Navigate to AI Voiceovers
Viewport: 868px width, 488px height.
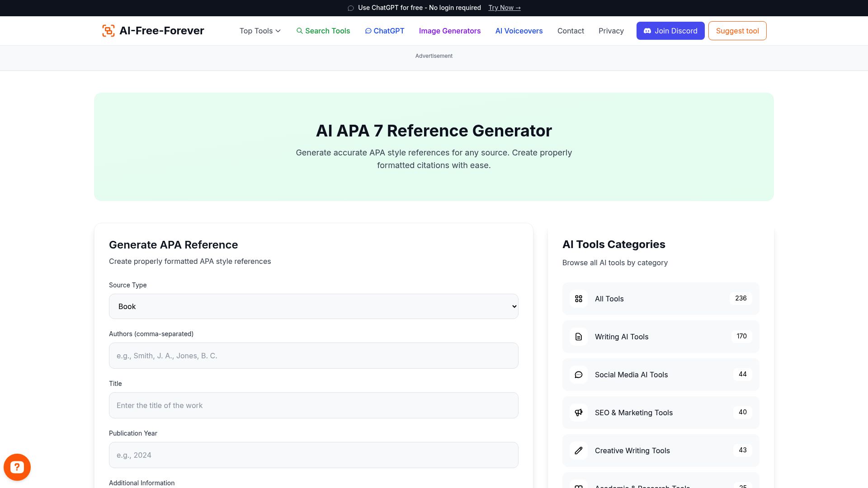click(519, 31)
